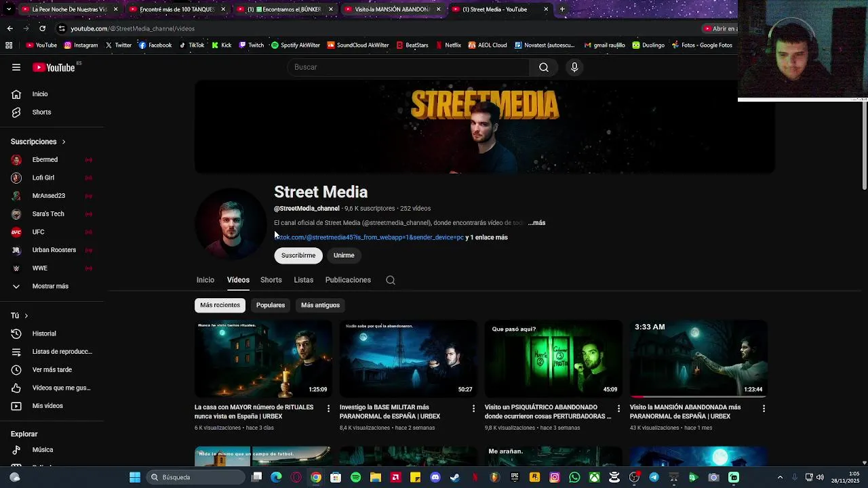This screenshot has width=868, height=488.
Task: Open the YouTube hamburger guide menu
Action: pos(16,67)
